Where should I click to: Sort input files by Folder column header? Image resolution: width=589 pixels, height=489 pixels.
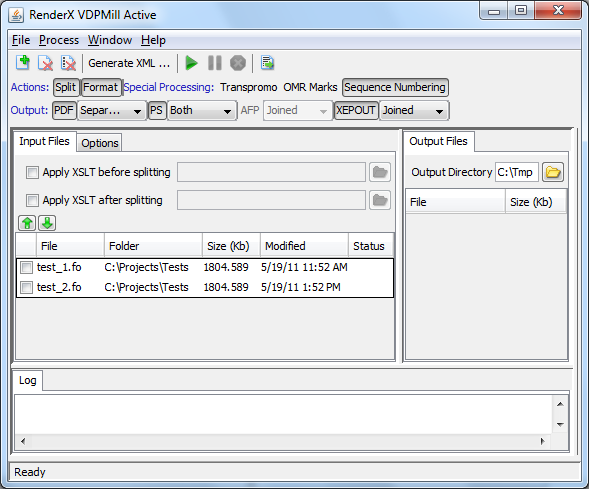153,246
